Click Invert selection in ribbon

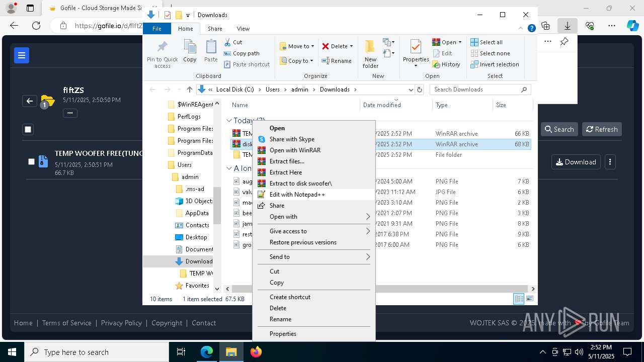click(x=495, y=64)
